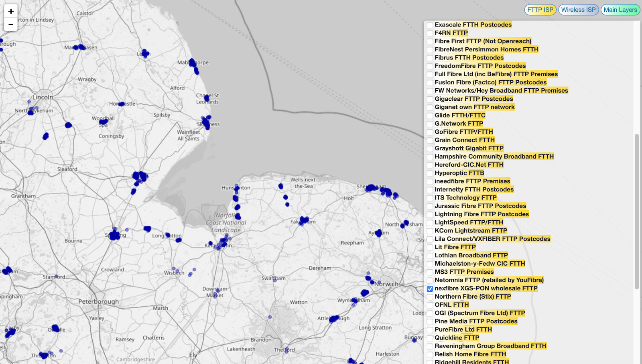Click the Lothian Broadband FTTP label
Image resolution: width=642 pixels, height=364 pixels.
[x=471, y=255]
